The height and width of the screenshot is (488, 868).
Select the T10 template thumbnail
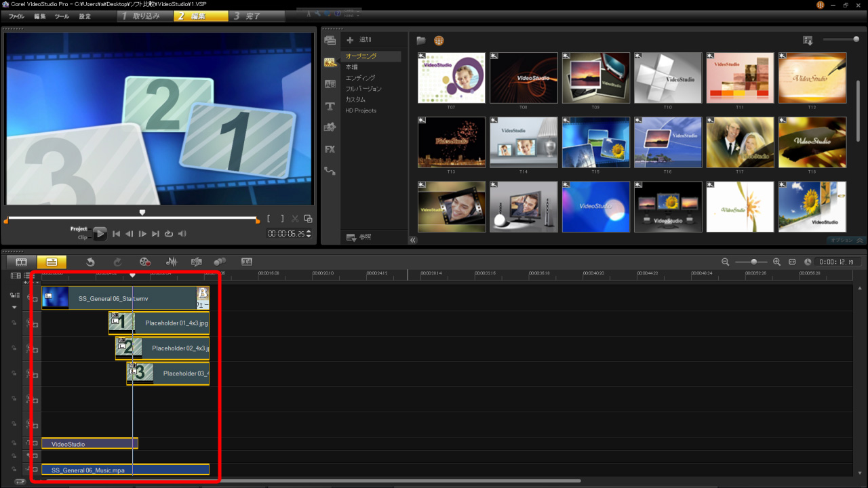tap(667, 78)
